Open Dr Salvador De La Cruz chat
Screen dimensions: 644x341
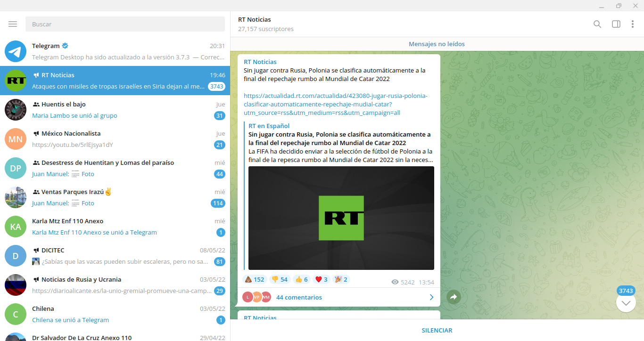pos(115,335)
